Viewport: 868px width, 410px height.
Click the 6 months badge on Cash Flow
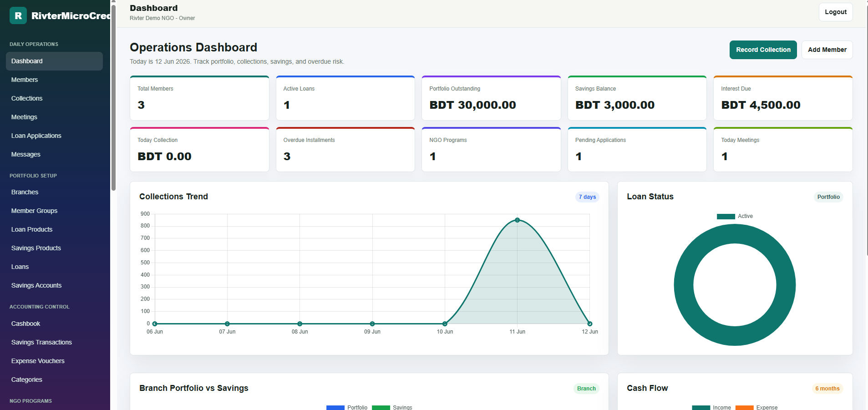tap(827, 389)
